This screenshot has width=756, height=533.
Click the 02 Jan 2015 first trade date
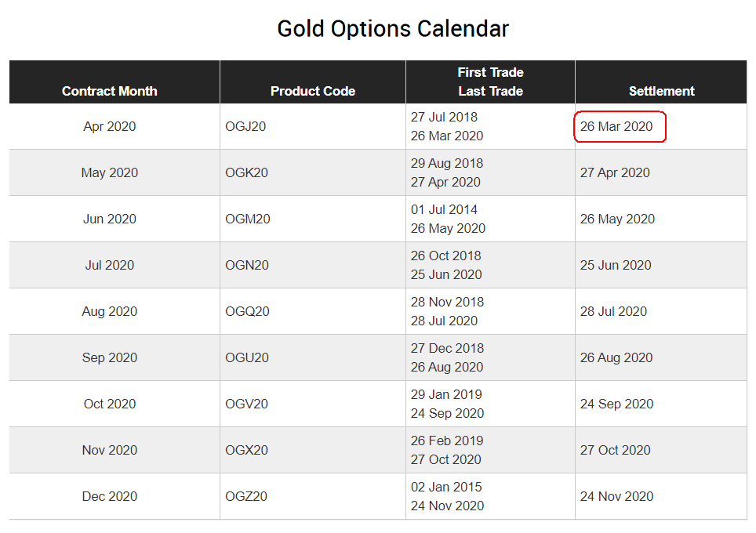tap(445, 487)
